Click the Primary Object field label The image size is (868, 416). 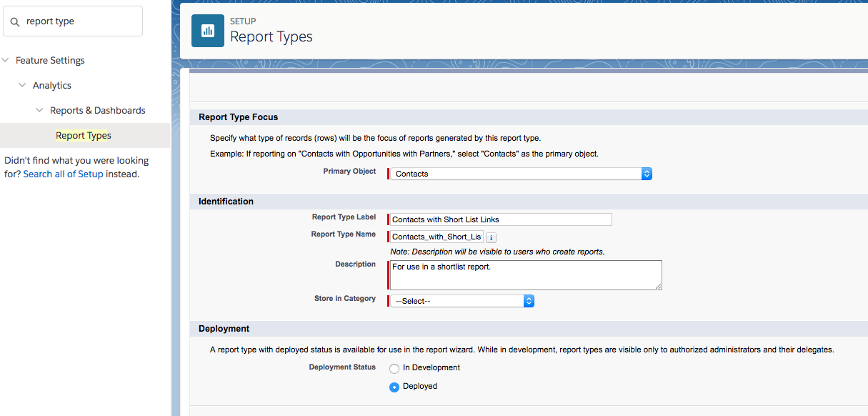(x=349, y=172)
